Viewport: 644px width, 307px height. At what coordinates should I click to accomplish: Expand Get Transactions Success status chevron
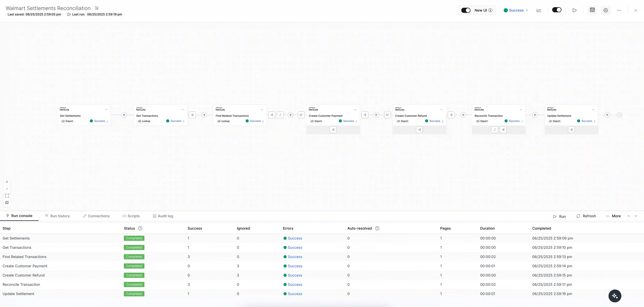184,121
